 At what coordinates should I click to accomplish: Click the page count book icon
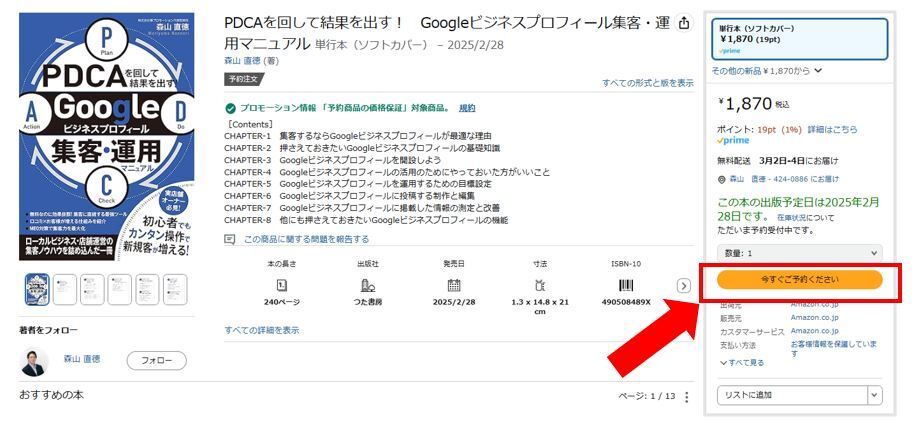[282, 285]
